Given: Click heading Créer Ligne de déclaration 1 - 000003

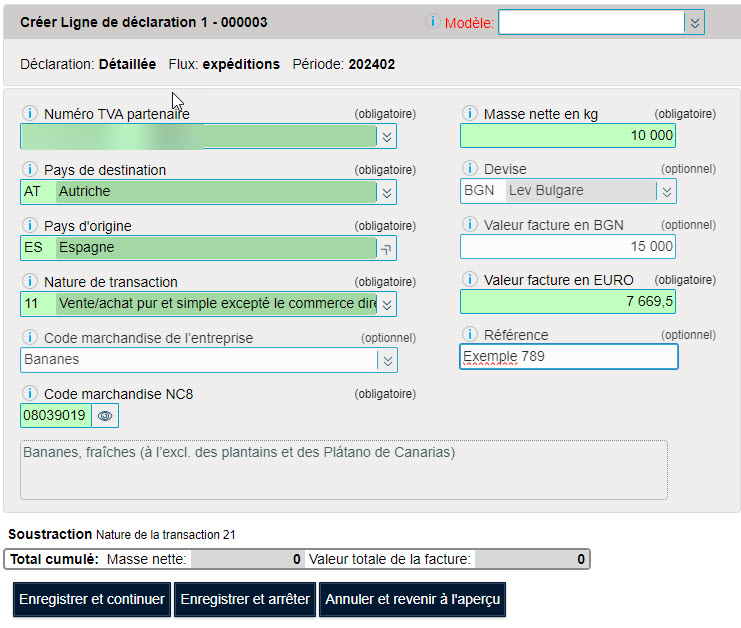Looking at the screenshot, I should (144, 22).
